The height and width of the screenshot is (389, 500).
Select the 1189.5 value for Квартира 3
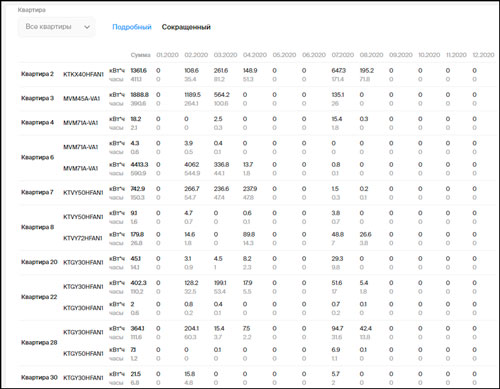(193, 95)
